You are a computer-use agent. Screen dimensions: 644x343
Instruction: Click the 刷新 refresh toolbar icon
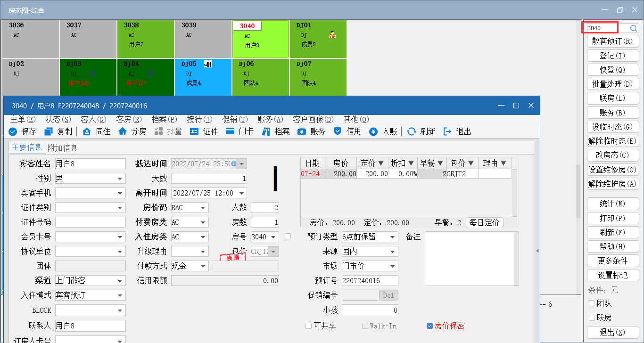tap(412, 131)
